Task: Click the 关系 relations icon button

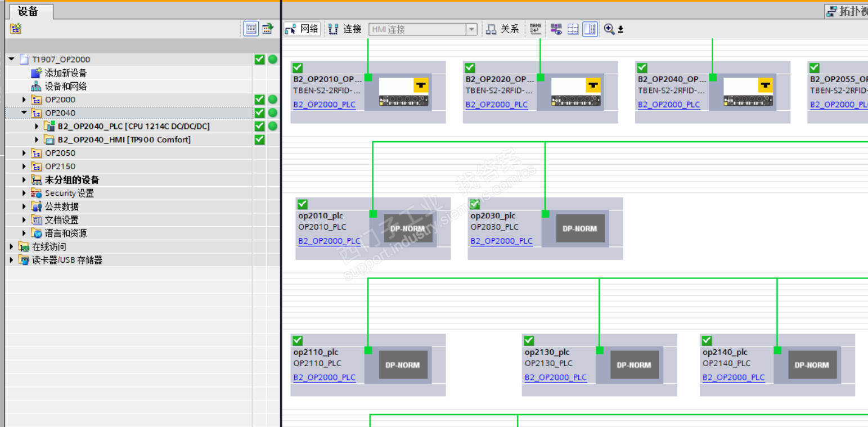Action: [491, 29]
